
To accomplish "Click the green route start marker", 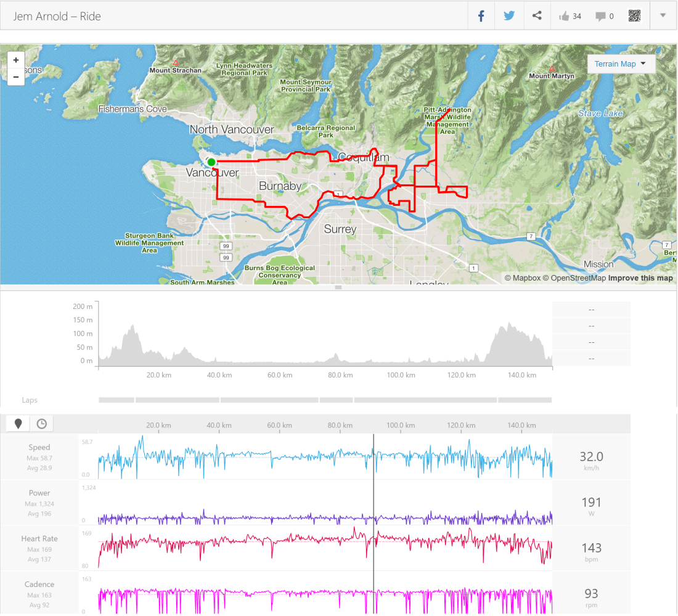I will pos(211,162).
